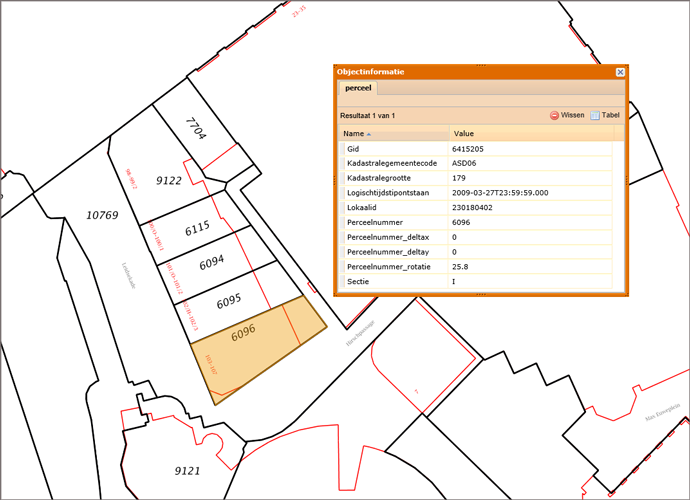The image size is (690, 500).
Task: Select the timestamp 2009-03-27T23:59:59.000
Action: click(x=500, y=193)
